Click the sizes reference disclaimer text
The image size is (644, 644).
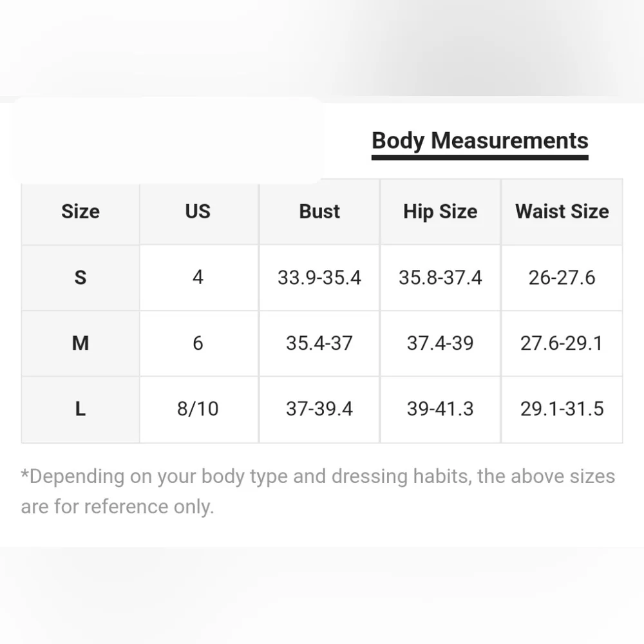click(x=317, y=491)
